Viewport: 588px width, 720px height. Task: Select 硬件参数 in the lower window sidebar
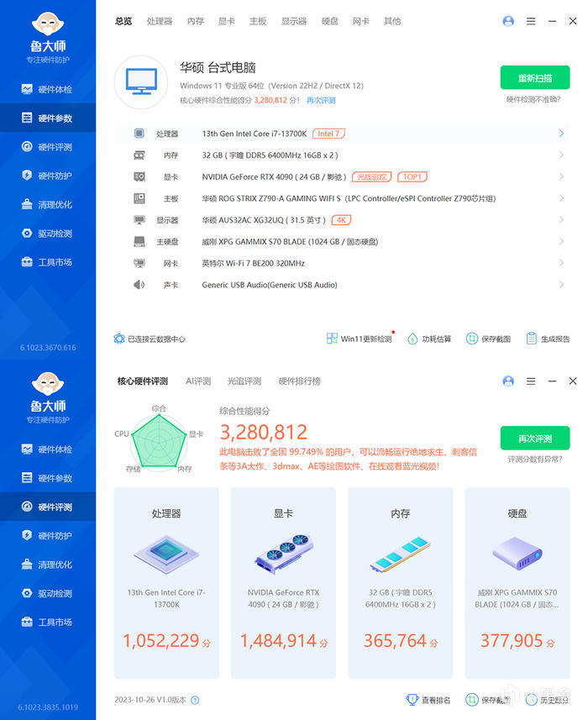pos(48,478)
